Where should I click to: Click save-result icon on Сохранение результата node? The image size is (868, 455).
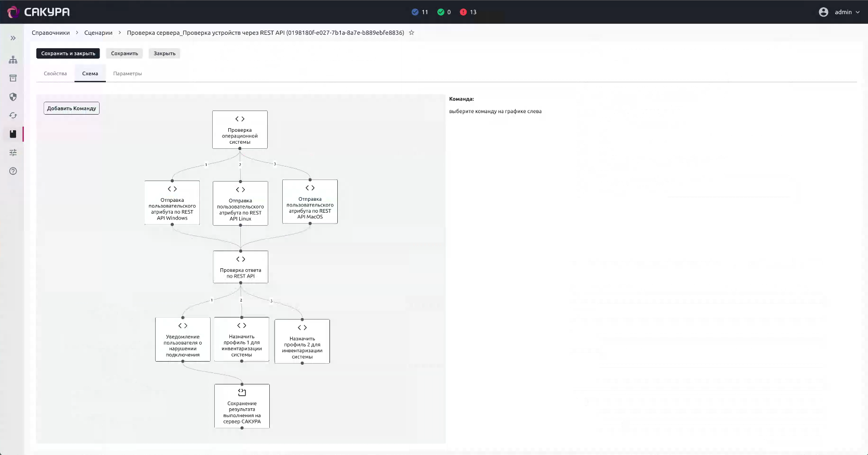[242, 392]
